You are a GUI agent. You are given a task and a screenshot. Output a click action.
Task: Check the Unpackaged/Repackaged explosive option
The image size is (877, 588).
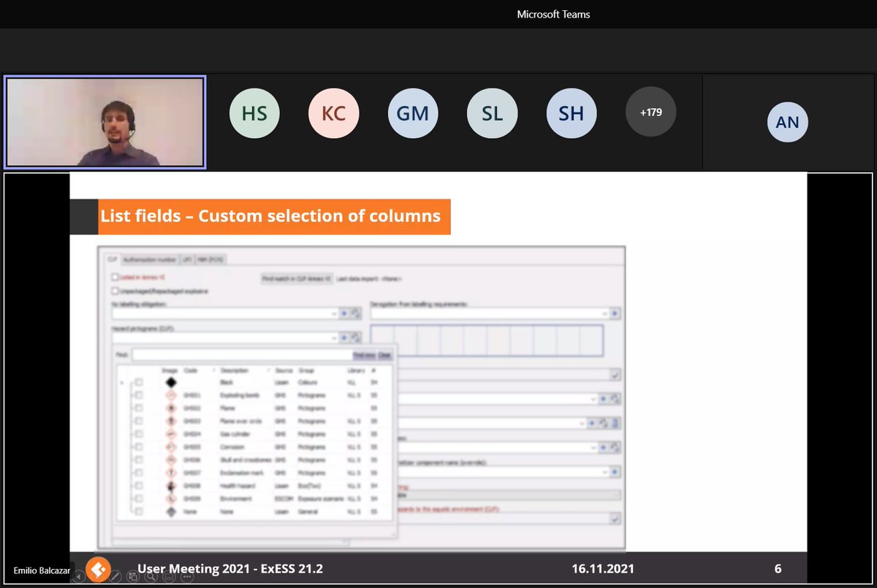pos(115,291)
